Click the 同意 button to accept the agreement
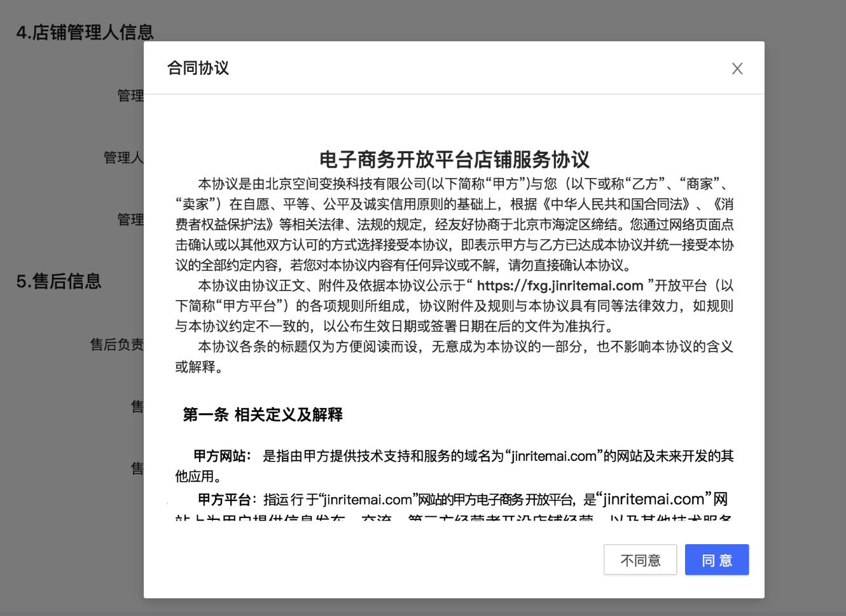 point(716,559)
